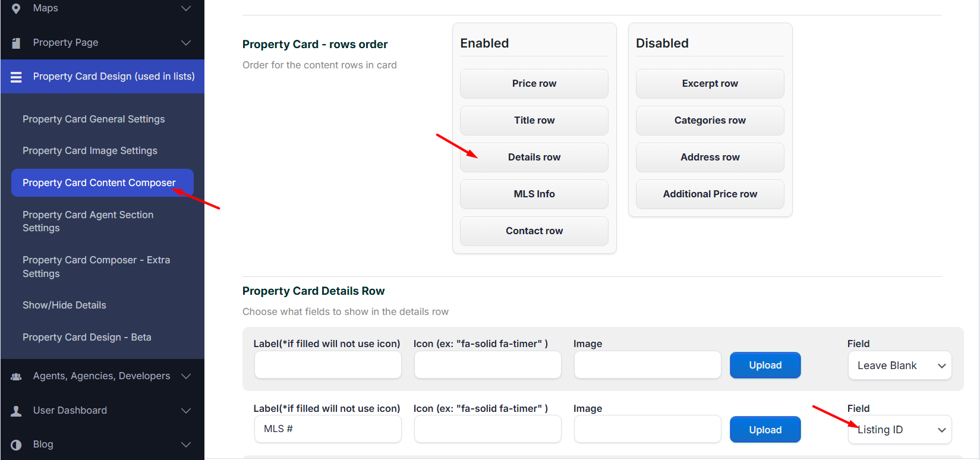Click the Agents, Agencies, Developers group icon
This screenshot has width=980, height=460.
pyautogui.click(x=16, y=376)
